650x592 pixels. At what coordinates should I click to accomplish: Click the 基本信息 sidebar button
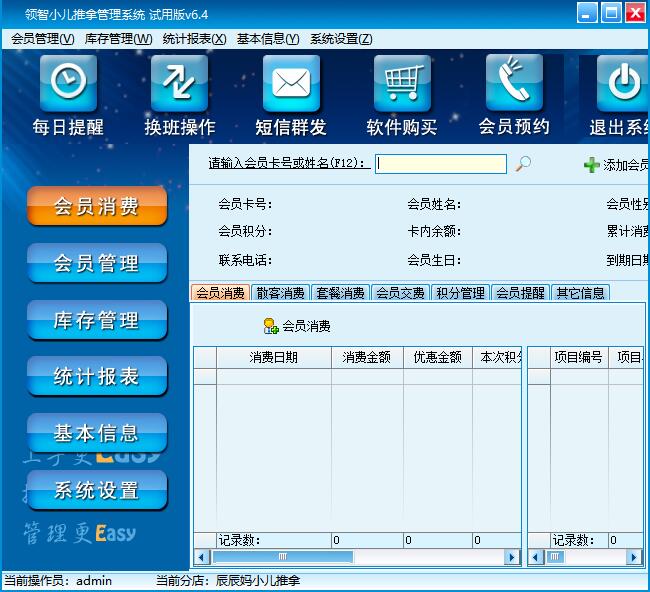97,433
